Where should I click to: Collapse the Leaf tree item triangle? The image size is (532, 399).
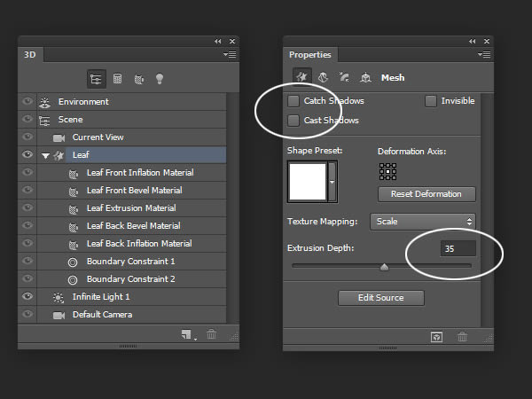click(x=45, y=156)
